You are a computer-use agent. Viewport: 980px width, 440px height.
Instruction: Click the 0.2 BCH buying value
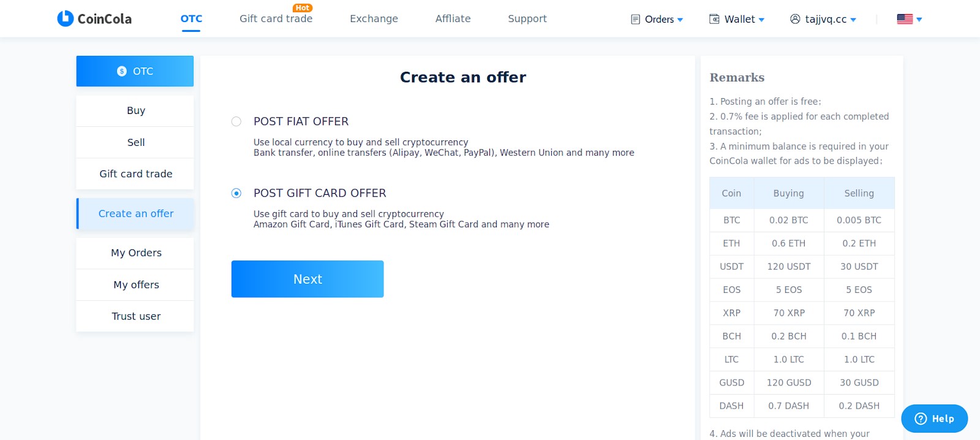[789, 336]
